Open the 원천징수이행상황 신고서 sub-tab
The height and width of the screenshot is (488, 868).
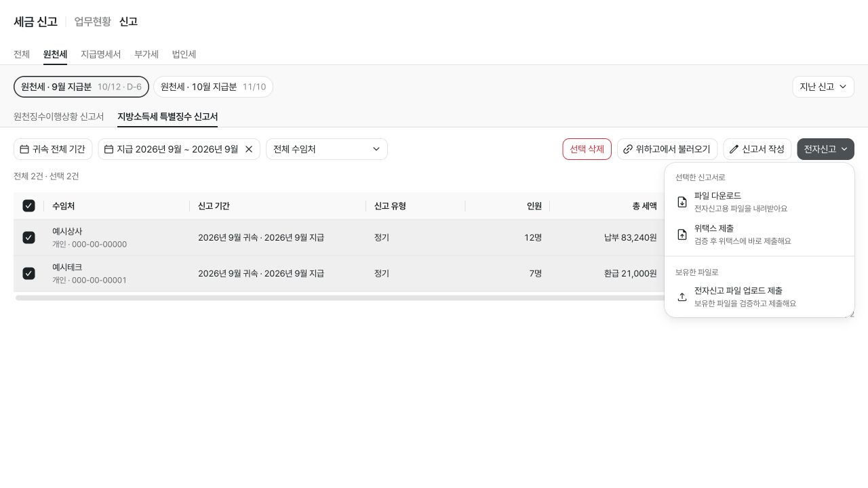click(x=59, y=117)
